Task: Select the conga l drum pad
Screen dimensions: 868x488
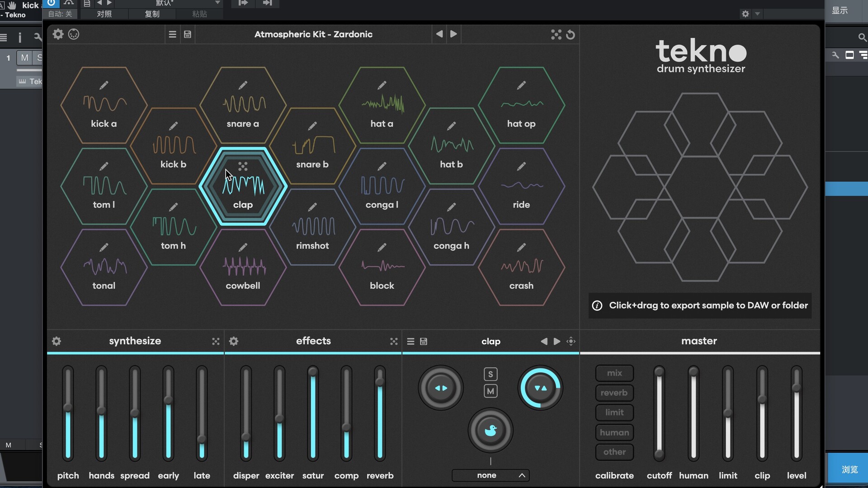Action: coord(382,186)
